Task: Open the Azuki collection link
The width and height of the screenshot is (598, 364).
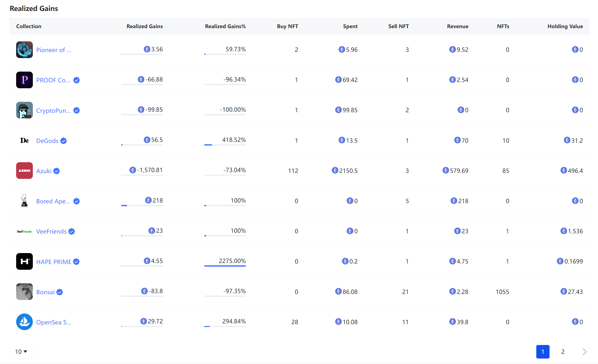Action: 44,171
